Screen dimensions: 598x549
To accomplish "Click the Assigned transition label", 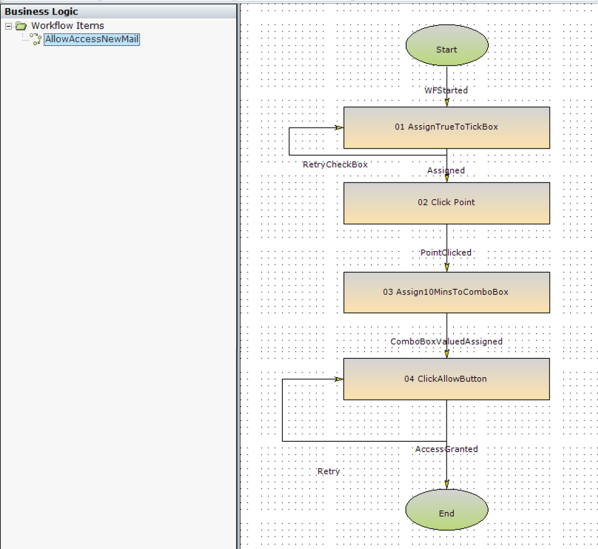I will coord(446,170).
